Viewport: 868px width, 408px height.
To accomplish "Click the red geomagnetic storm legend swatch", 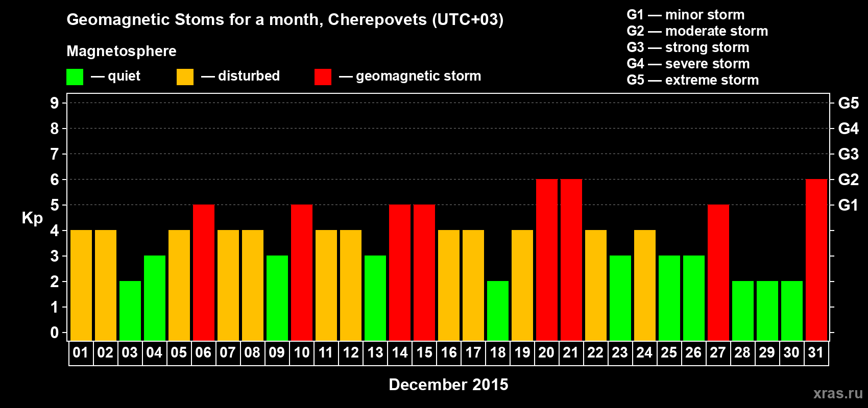I will coord(323,77).
